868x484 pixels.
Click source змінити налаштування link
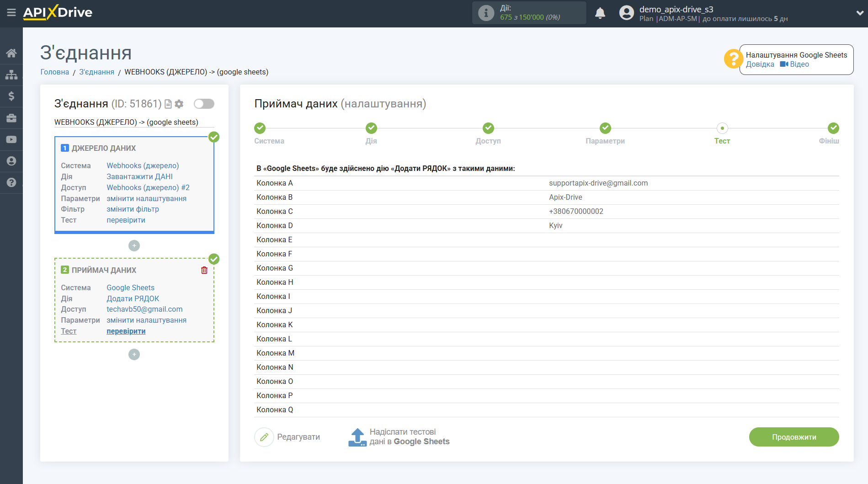point(146,198)
